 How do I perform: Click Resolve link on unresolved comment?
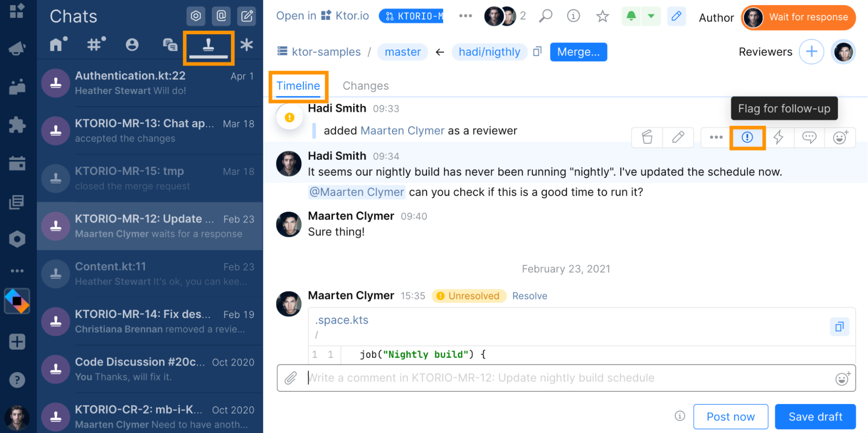(x=529, y=296)
